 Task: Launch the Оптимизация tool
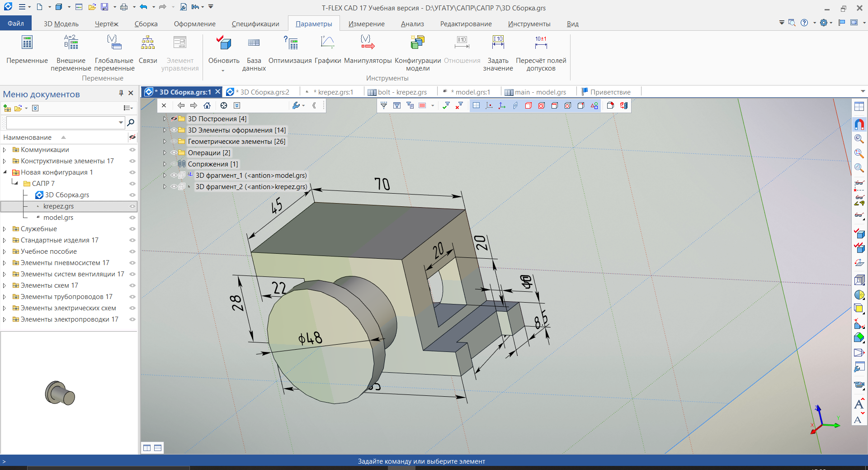point(290,50)
